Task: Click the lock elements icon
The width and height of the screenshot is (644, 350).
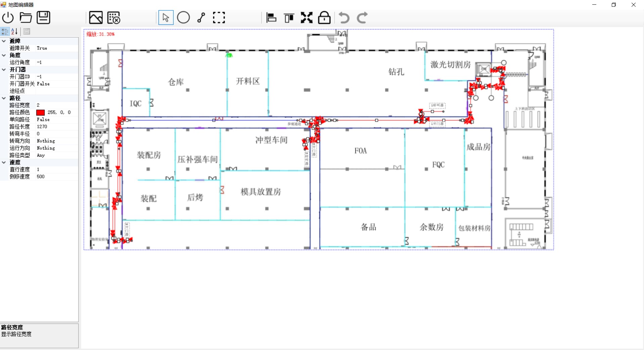Action: tap(324, 18)
